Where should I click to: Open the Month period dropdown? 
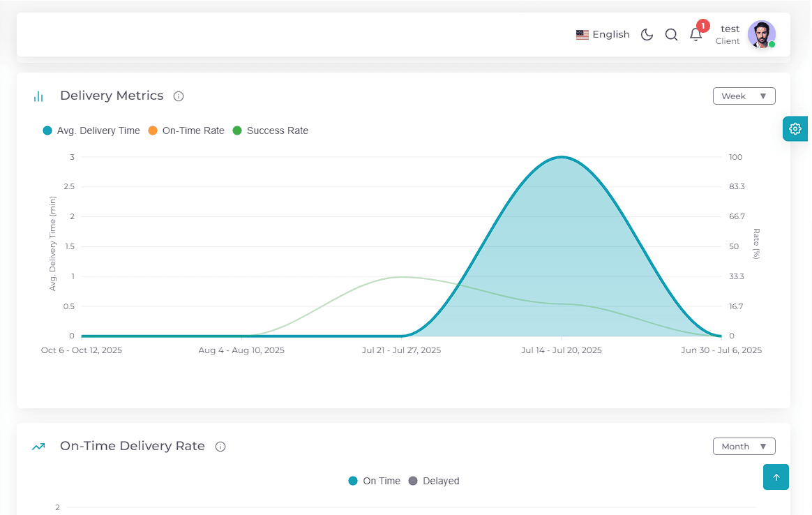coord(744,447)
